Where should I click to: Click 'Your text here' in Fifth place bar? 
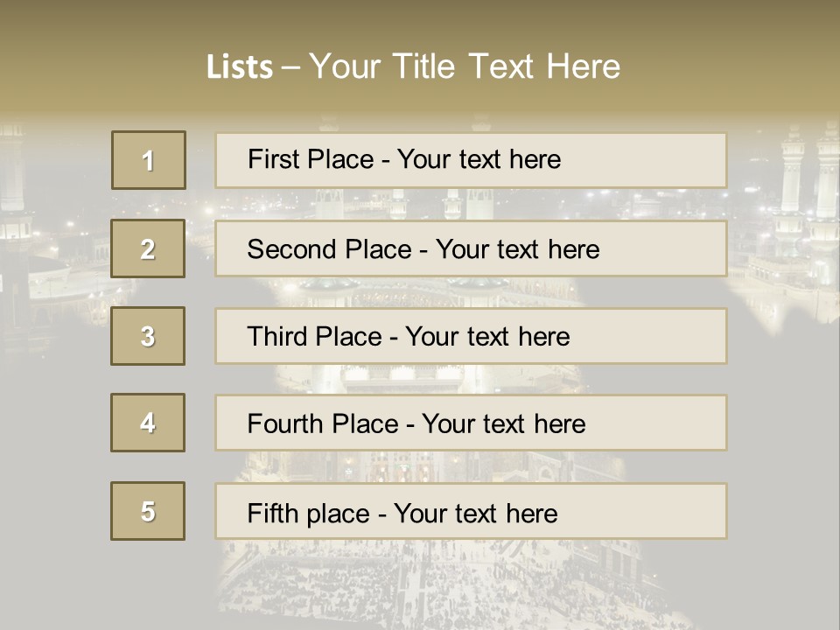(x=476, y=514)
